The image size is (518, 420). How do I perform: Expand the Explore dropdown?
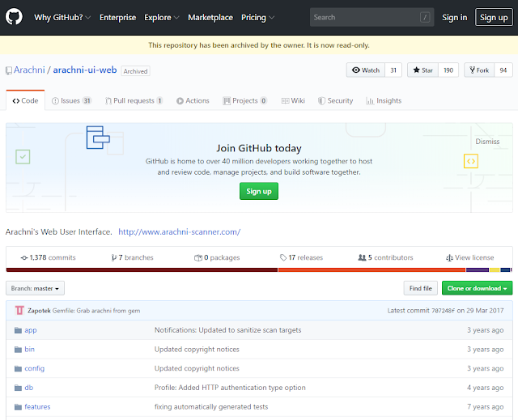[162, 17]
